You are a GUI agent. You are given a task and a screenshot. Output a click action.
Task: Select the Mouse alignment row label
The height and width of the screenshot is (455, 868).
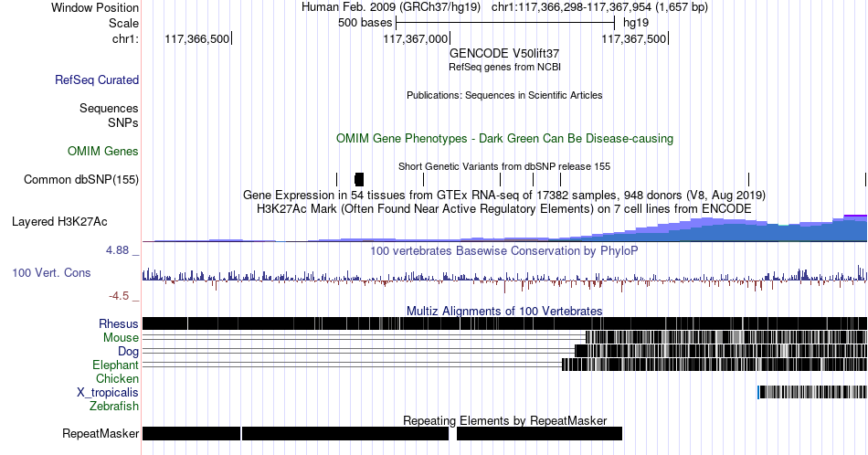pyautogui.click(x=121, y=338)
